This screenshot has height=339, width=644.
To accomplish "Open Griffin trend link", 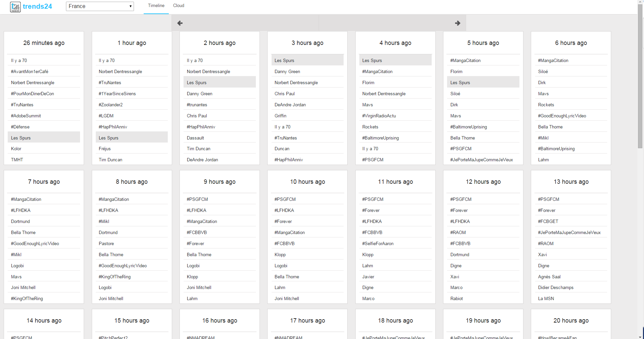I will click(x=280, y=116).
